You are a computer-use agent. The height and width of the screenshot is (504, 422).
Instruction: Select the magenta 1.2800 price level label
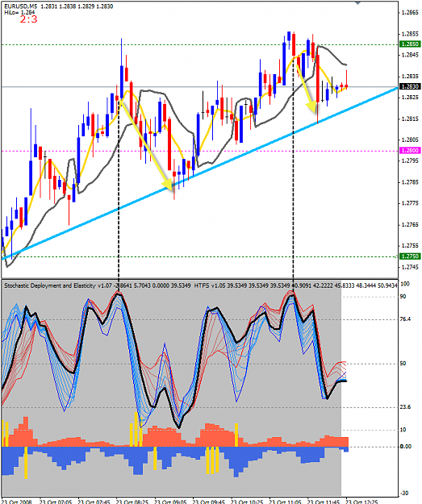(410, 151)
